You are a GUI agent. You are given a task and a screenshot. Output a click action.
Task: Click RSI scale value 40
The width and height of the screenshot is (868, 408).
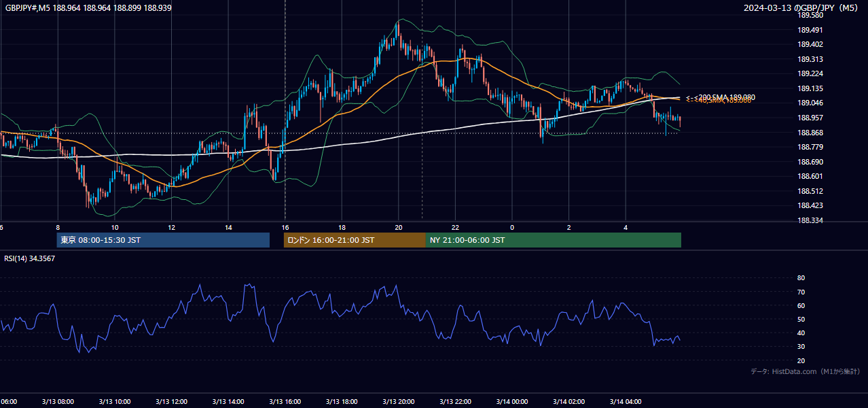[x=801, y=333]
